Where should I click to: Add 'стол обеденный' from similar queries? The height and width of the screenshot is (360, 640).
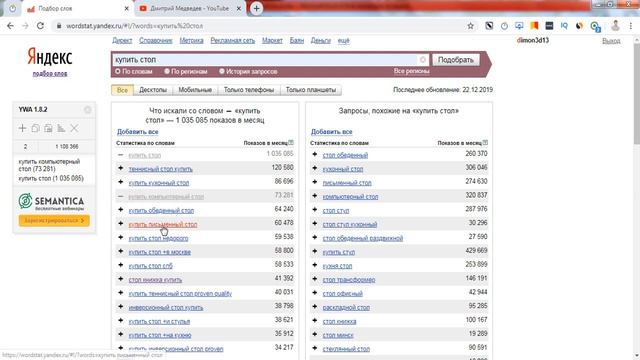315,154
